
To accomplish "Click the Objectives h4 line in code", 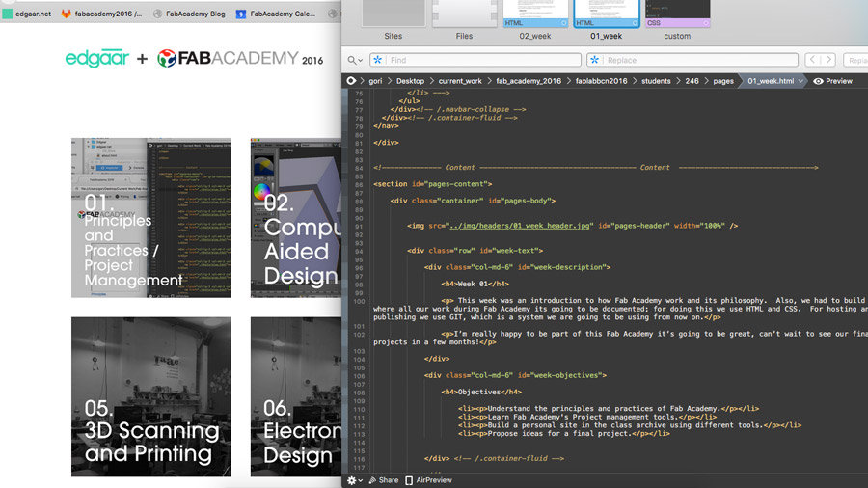I will pos(481,392).
